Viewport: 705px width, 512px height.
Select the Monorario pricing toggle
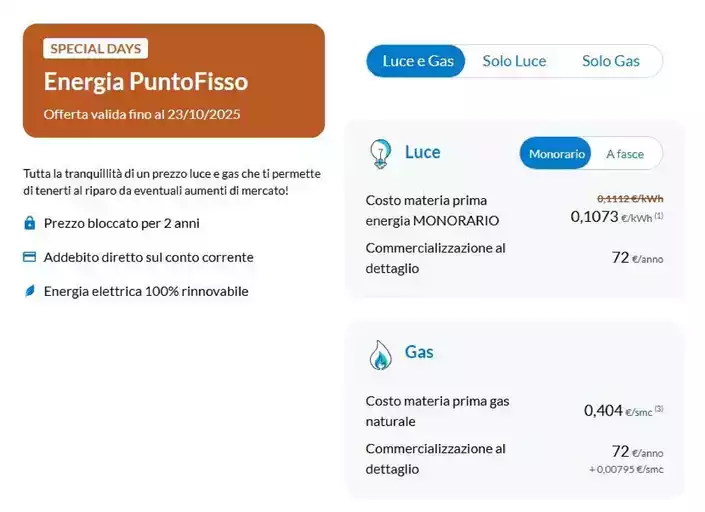tap(557, 154)
